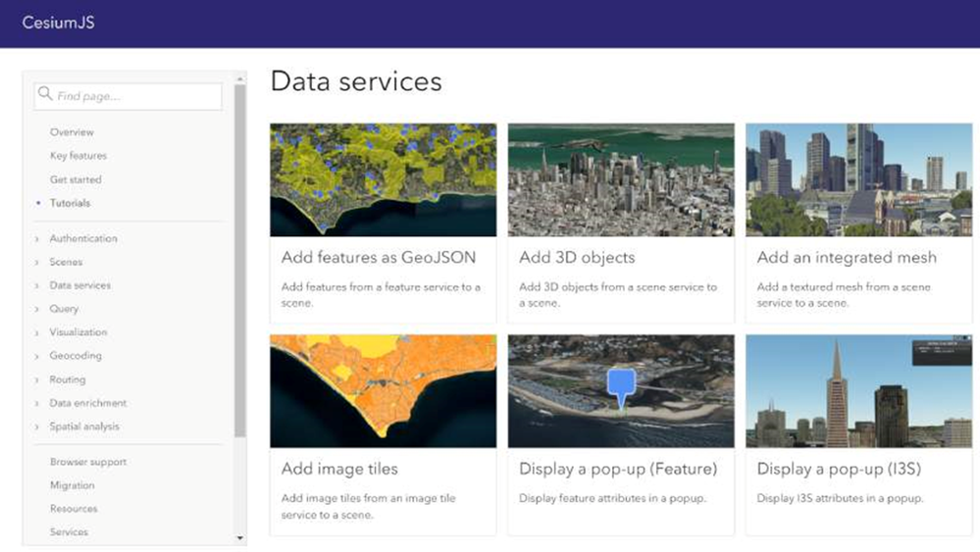
Task: Open the Overview page
Action: point(72,132)
